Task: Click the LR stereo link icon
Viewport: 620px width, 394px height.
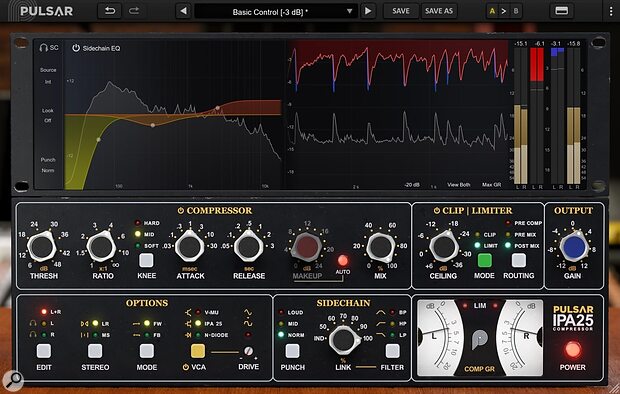Action: click(85, 324)
